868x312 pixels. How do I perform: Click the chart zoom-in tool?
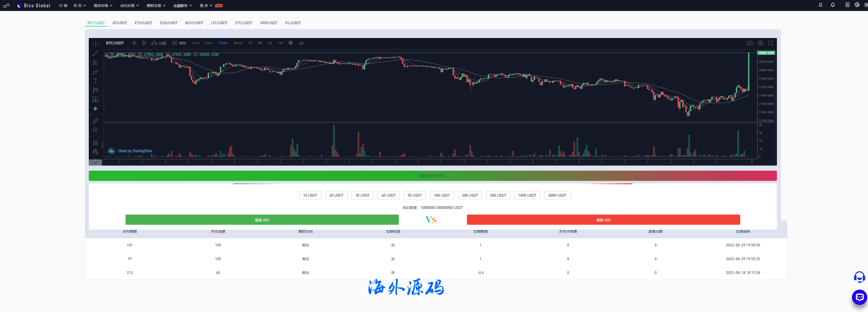click(95, 130)
